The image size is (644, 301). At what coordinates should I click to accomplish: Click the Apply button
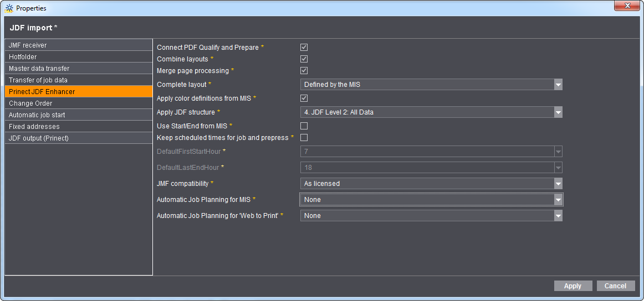tap(573, 286)
